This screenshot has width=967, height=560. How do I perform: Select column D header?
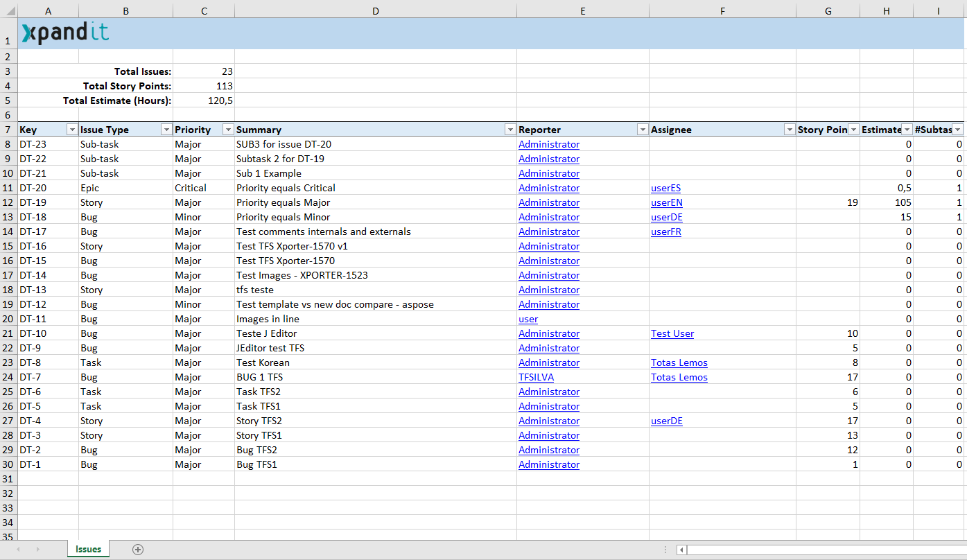point(375,10)
